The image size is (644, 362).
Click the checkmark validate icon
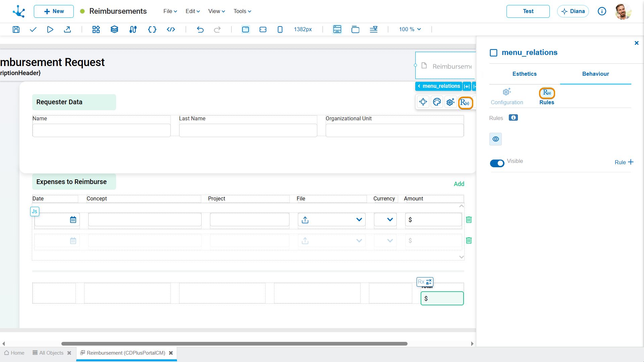click(33, 29)
